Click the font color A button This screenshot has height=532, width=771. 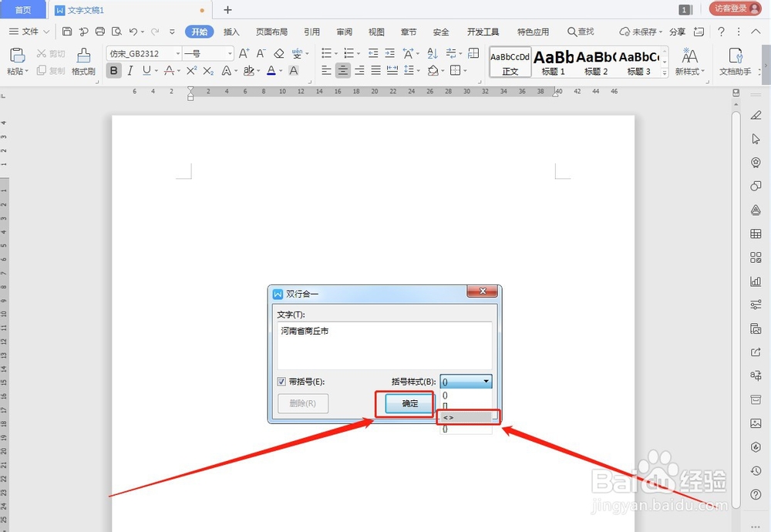pyautogui.click(x=271, y=71)
